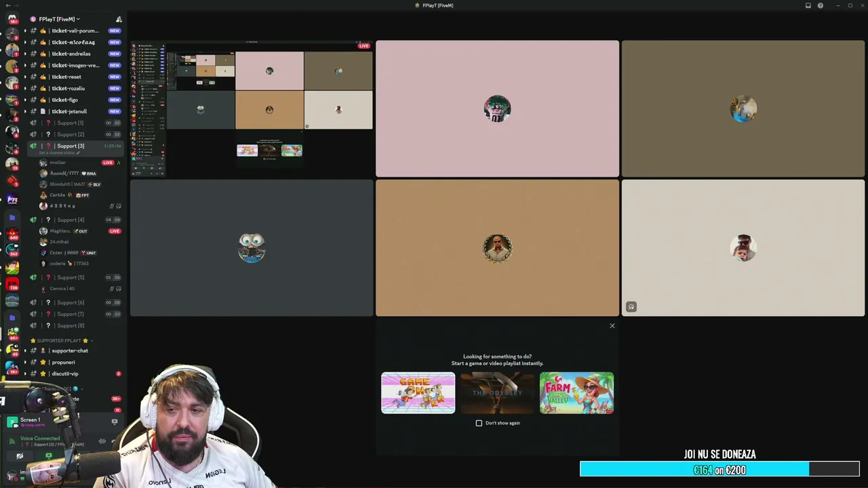Launch The Odyssey activity card
The height and width of the screenshot is (488, 868).
pos(497,392)
